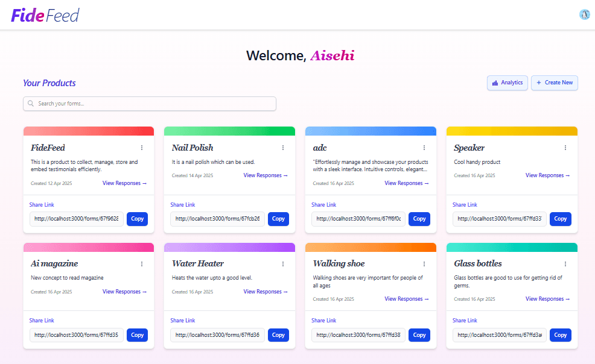Click the search magnifier icon
595x364 pixels.
(x=30, y=103)
